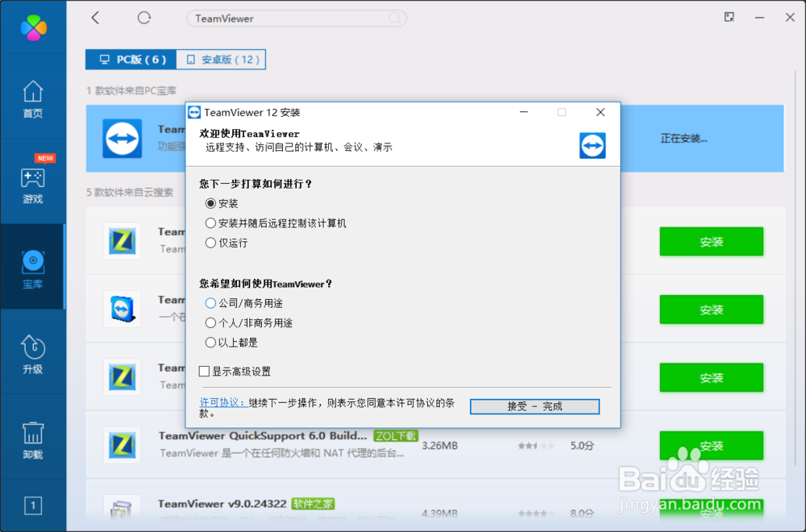806x532 pixels.
Task: Open the 许可协议 license link
Action: click(x=223, y=402)
